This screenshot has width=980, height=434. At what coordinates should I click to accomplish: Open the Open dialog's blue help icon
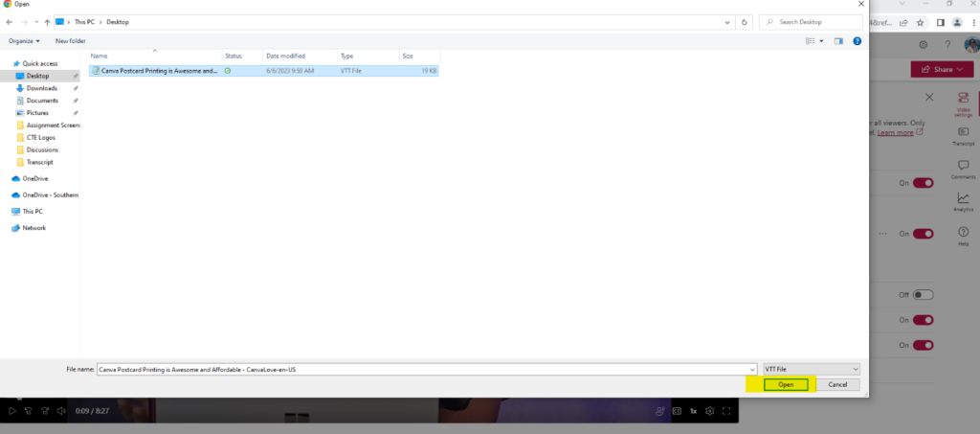pyautogui.click(x=857, y=41)
